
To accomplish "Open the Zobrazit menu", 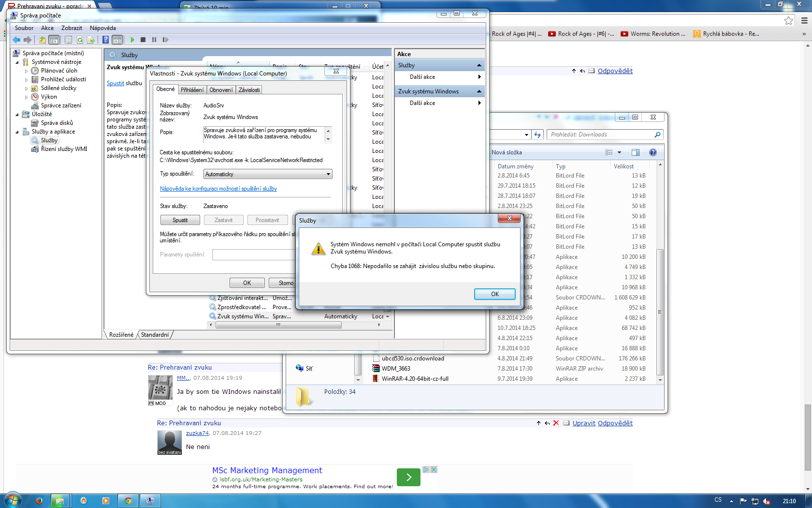I will pos(72,28).
